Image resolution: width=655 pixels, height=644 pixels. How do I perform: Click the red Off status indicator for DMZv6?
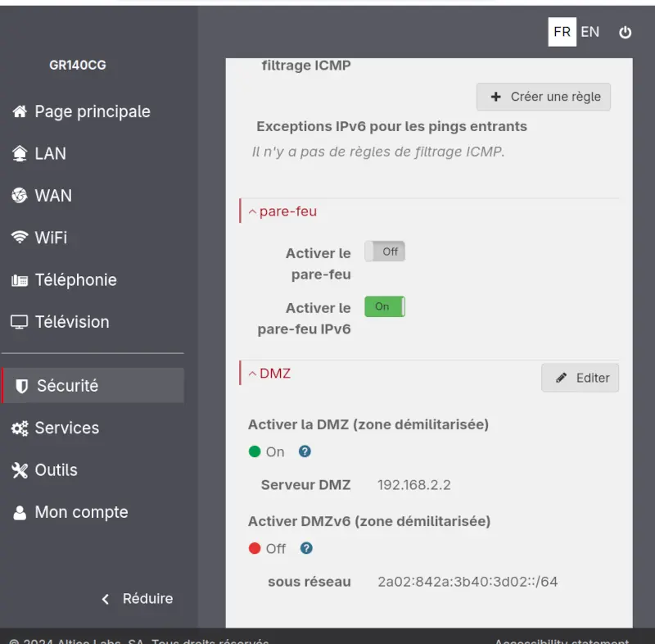point(255,548)
